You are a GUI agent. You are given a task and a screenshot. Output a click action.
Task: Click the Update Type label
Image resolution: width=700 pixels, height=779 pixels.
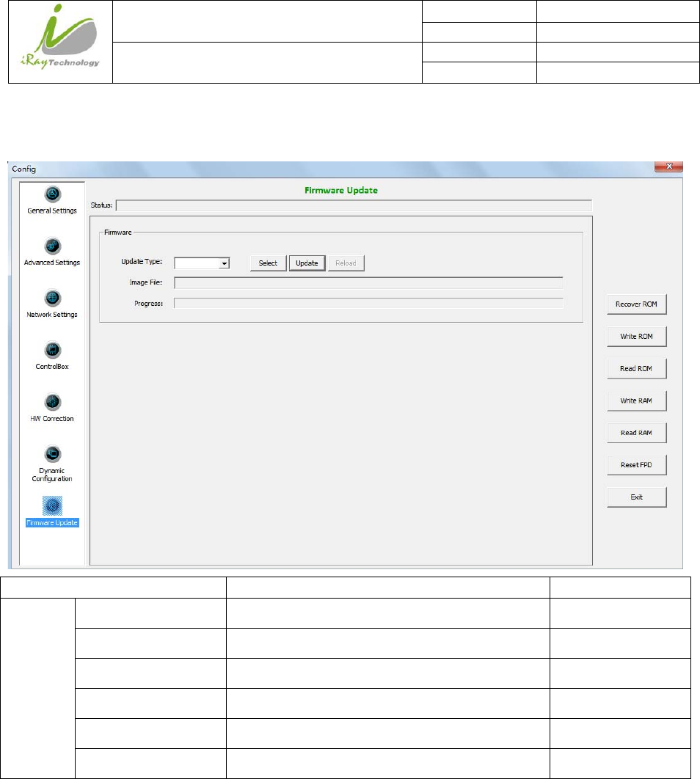pyautogui.click(x=142, y=262)
